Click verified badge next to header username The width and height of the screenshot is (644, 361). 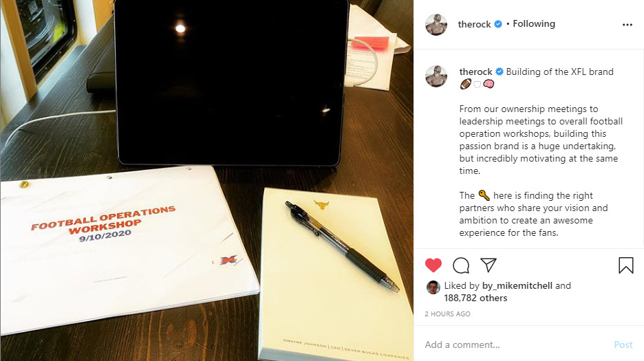click(x=498, y=24)
